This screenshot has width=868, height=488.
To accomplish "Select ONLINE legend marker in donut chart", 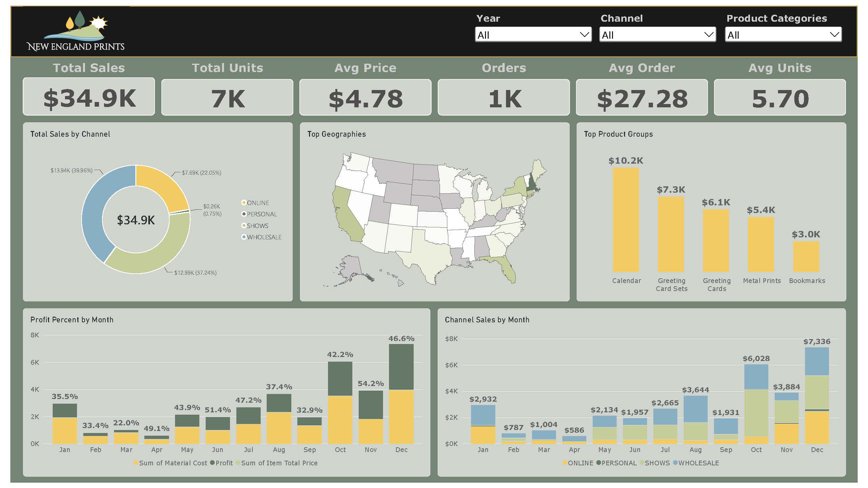I will 244,203.
